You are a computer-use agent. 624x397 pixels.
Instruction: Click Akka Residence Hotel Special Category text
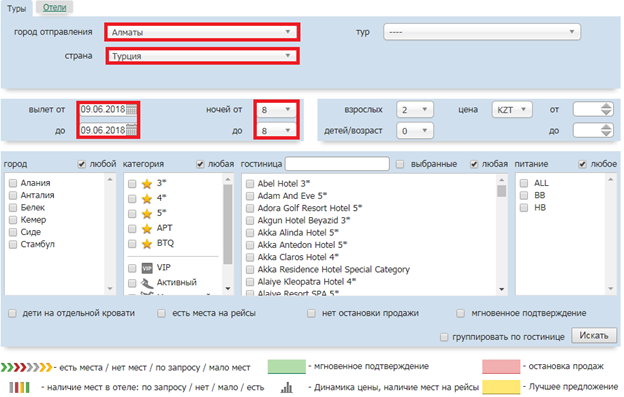(333, 270)
